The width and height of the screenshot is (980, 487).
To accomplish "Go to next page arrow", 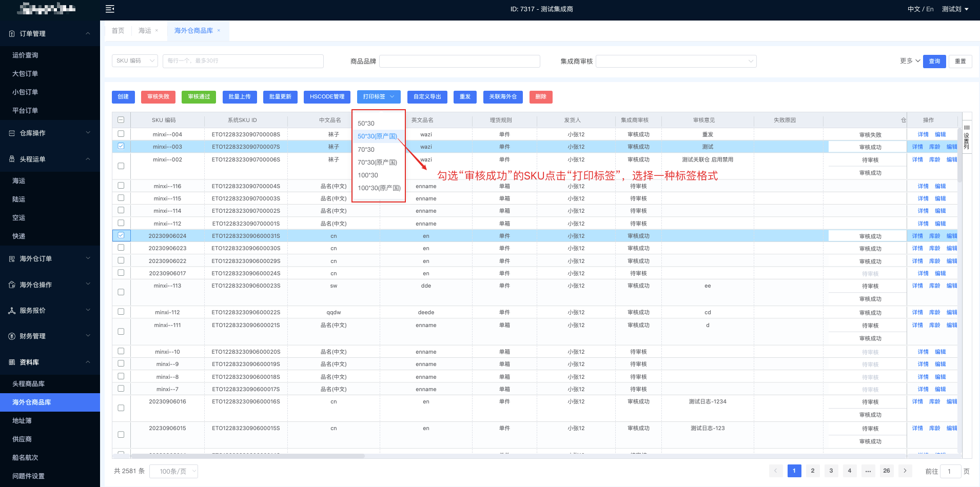I will (905, 471).
